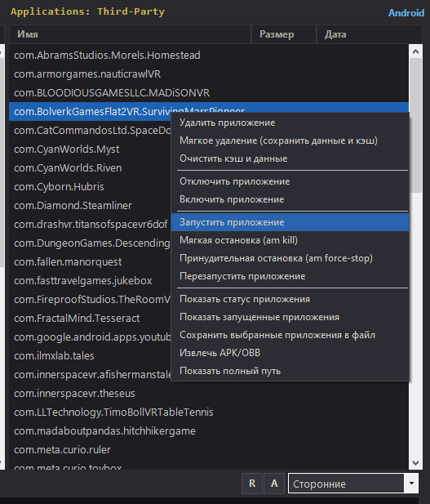
Task: Choose Очистить кэш и данные
Action: [x=290, y=158]
